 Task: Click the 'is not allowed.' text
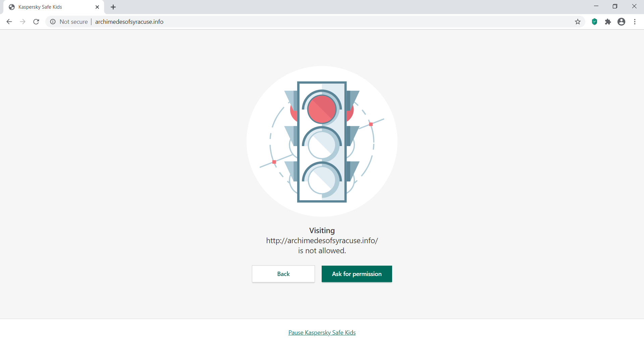322,251
